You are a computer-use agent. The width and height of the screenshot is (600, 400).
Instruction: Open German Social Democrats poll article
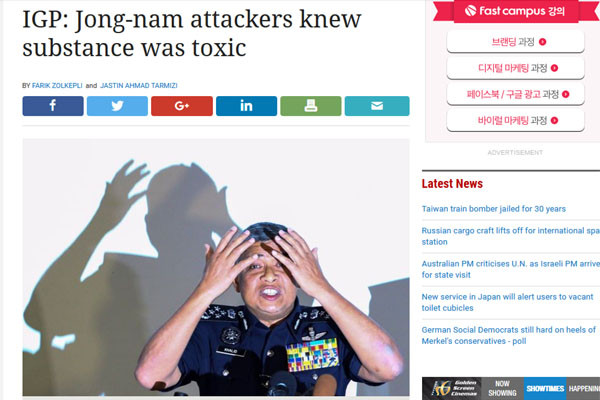click(509, 335)
